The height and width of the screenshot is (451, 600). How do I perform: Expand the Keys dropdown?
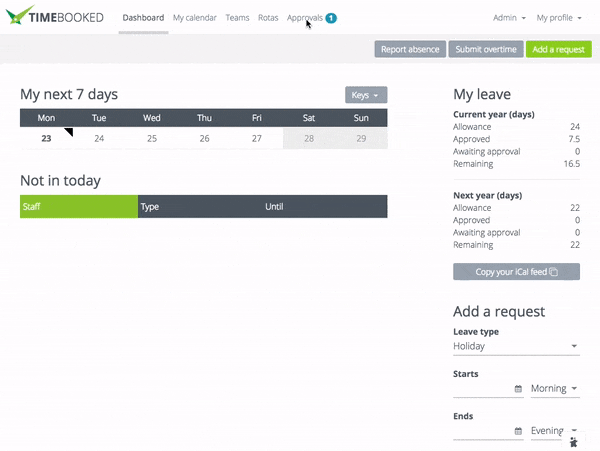tap(366, 95)
